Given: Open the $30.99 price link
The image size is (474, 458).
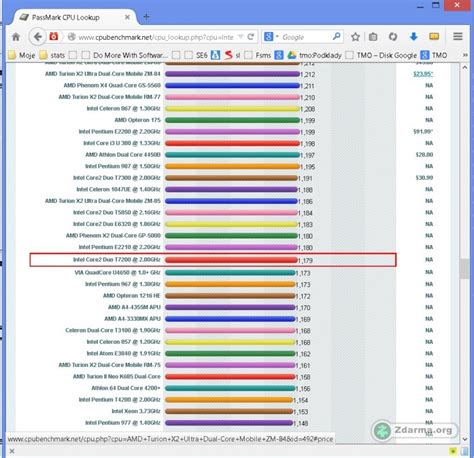Looking at the screenshot, I should point(424,178).
